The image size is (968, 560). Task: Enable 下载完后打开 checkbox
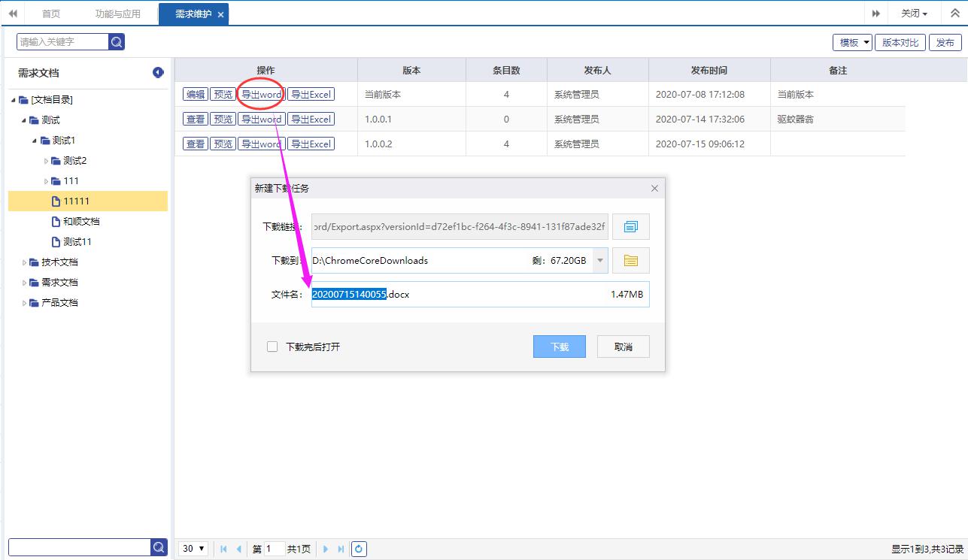click(272, 347)
